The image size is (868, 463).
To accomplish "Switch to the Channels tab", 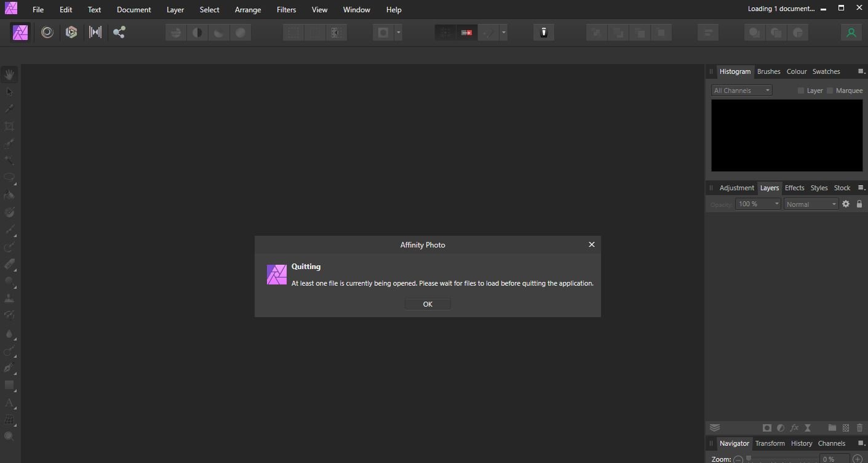I will [x=831, y=443].
